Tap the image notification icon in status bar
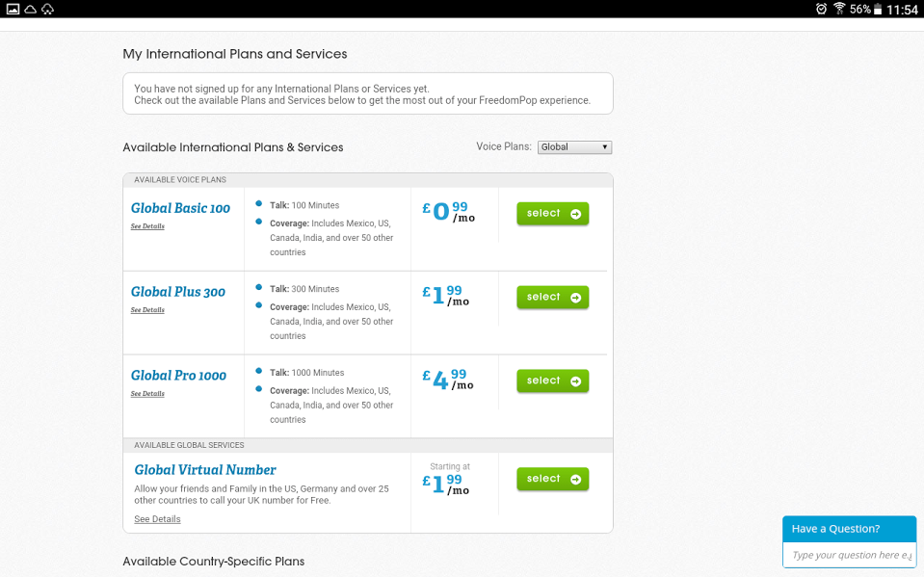This screenshot has width=924, height=577. 13,9
